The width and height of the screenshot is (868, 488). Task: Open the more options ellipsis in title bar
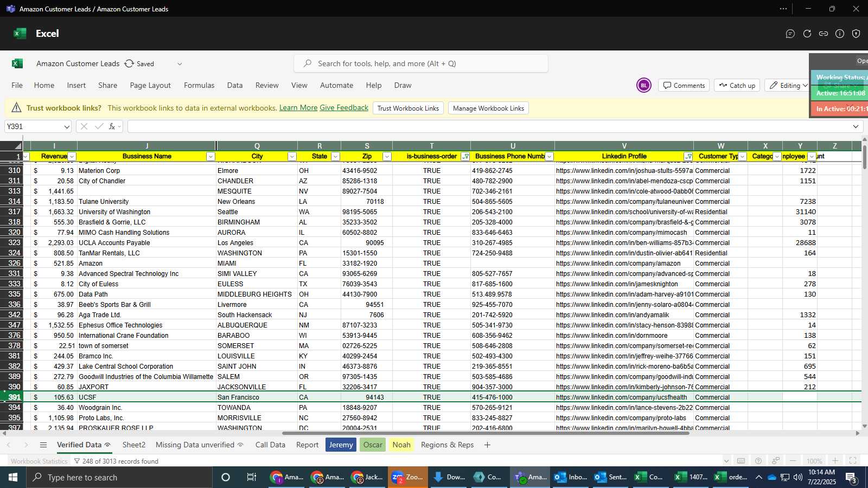pyautogui.click(x=783, y=9)
